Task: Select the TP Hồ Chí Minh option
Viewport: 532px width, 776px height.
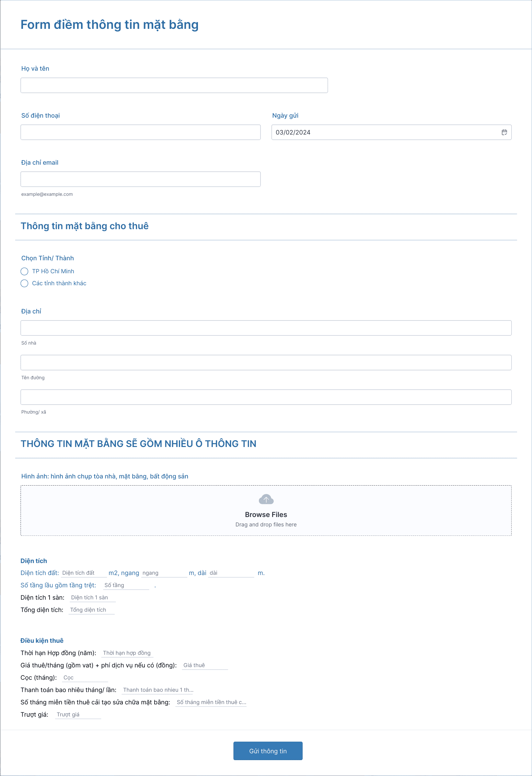Action: point(24,271)
